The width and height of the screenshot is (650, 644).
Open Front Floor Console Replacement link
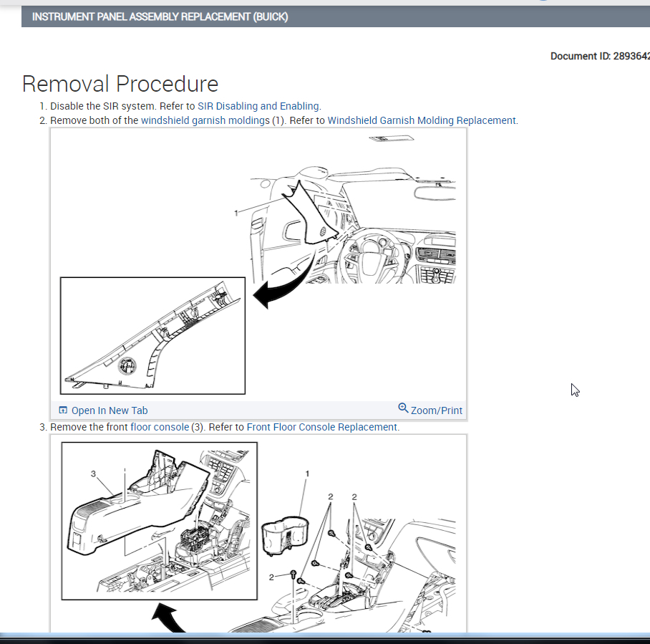(322, 428)
